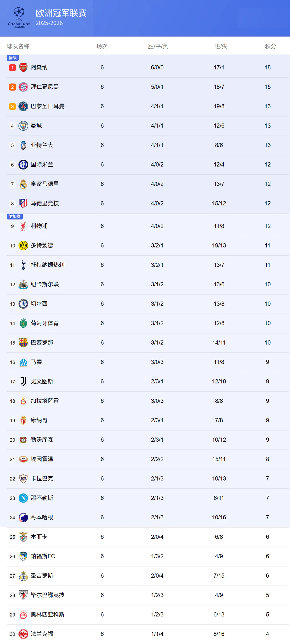This screenshot has width=290, height=644.
Task: Click the Liverpool club crest
Action: coord(23,226)
